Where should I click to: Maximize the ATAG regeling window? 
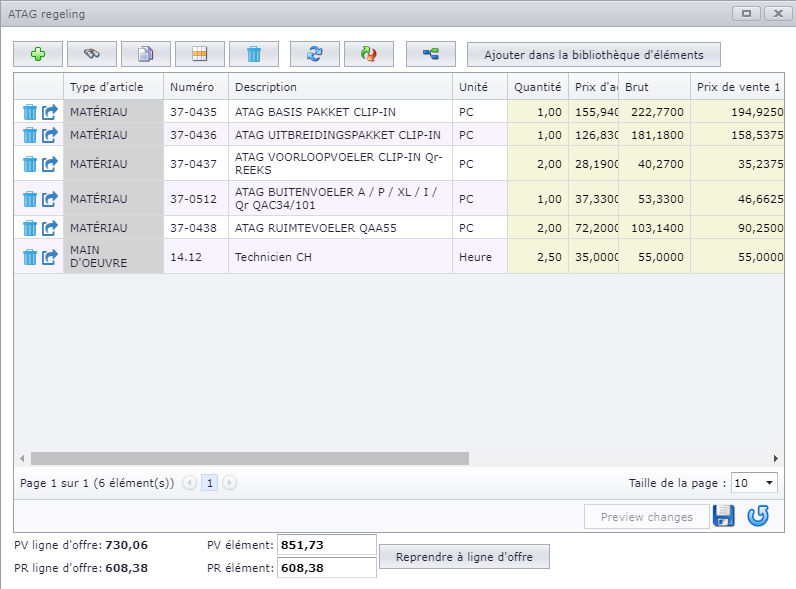click(x=746, y=14)
